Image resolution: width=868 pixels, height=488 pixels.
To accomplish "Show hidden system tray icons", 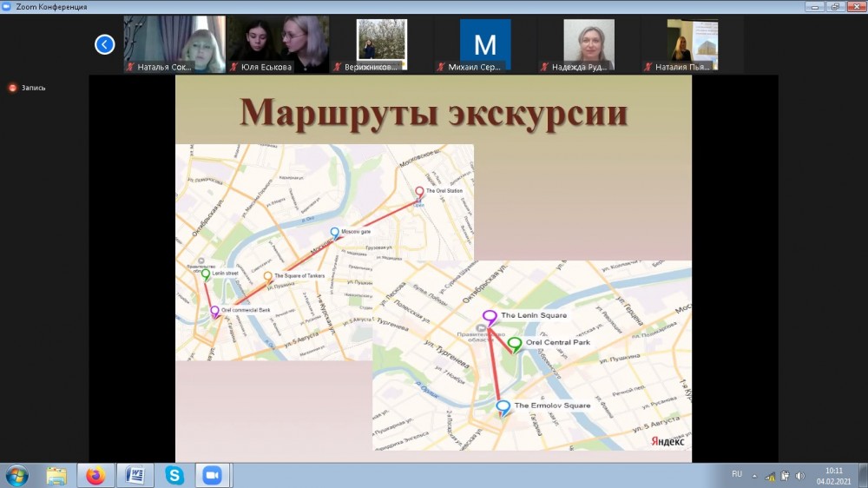I will click(x=754, y=476).
